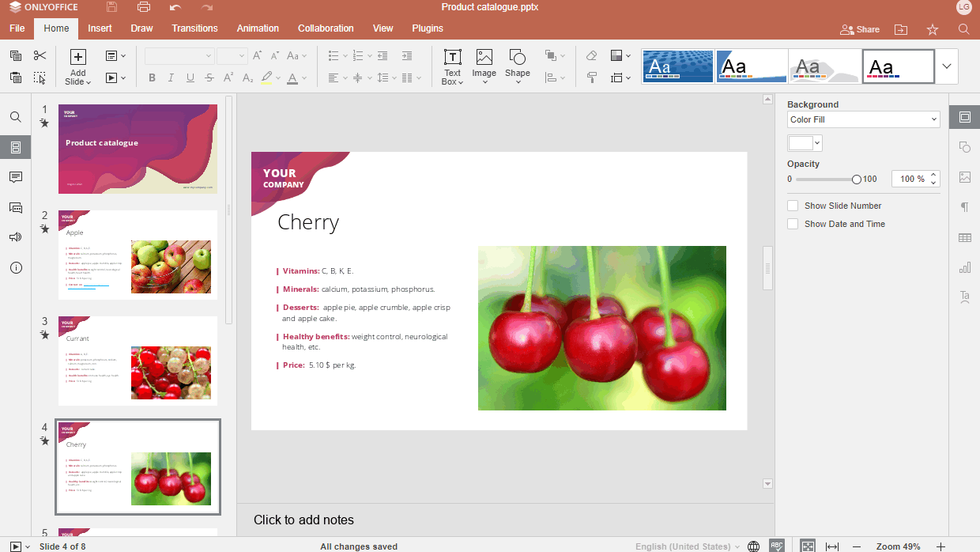Open the Chat panel in the left sidebar
Screen dimensions: 980x552
(16, 207)
